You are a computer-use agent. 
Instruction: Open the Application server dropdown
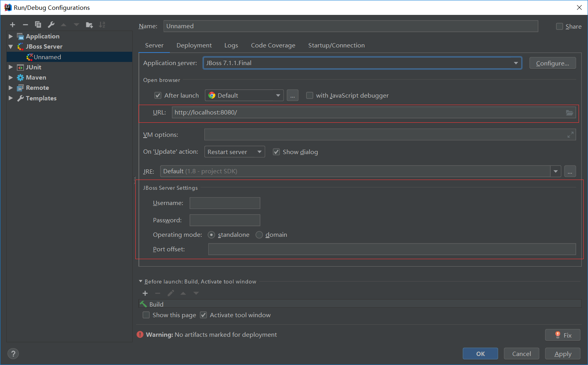pyautogui.click(x=516, y=63)
